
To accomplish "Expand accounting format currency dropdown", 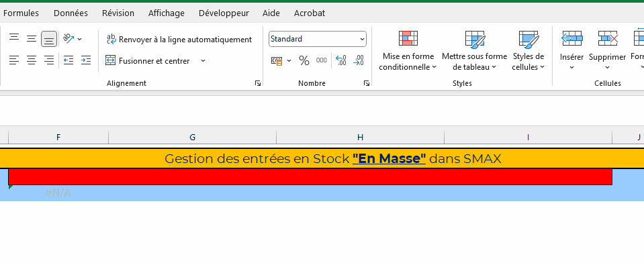I will (289, 60).
